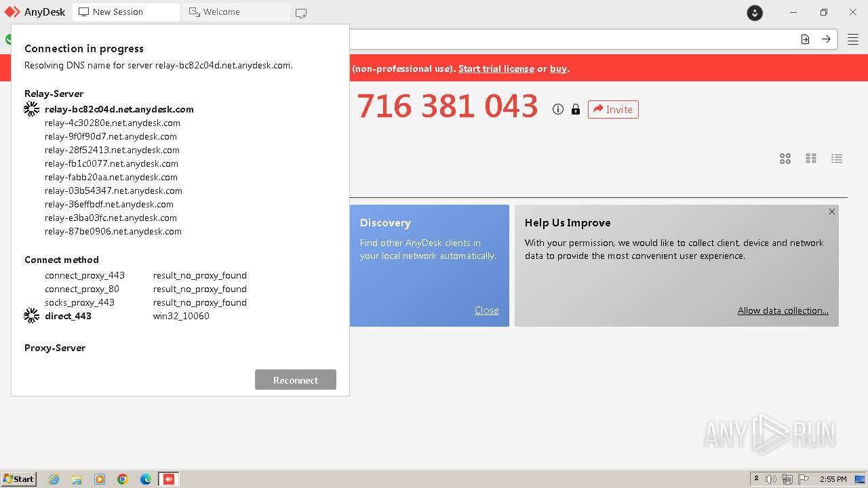
Task: Select relay-28f52413.net.anydesk.com entry
Action: 112,150
